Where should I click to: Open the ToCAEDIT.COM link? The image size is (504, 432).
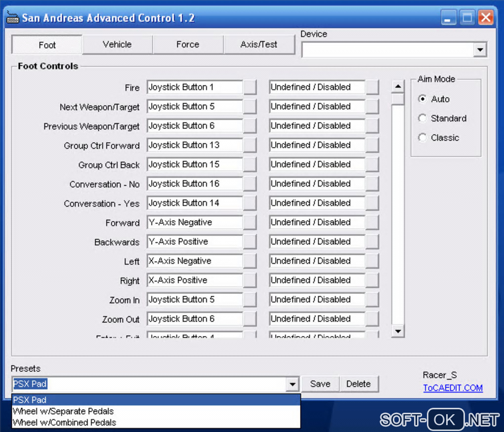tap(453, 388)
